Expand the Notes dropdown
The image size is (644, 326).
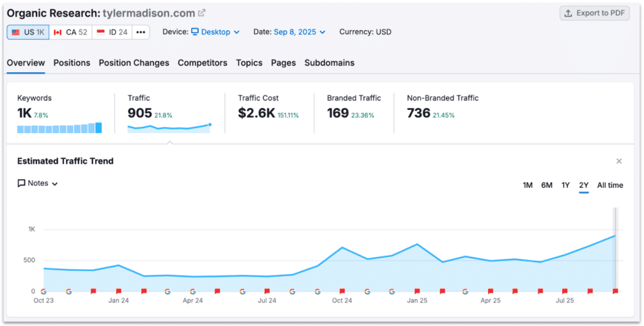(x=38, y=183)
